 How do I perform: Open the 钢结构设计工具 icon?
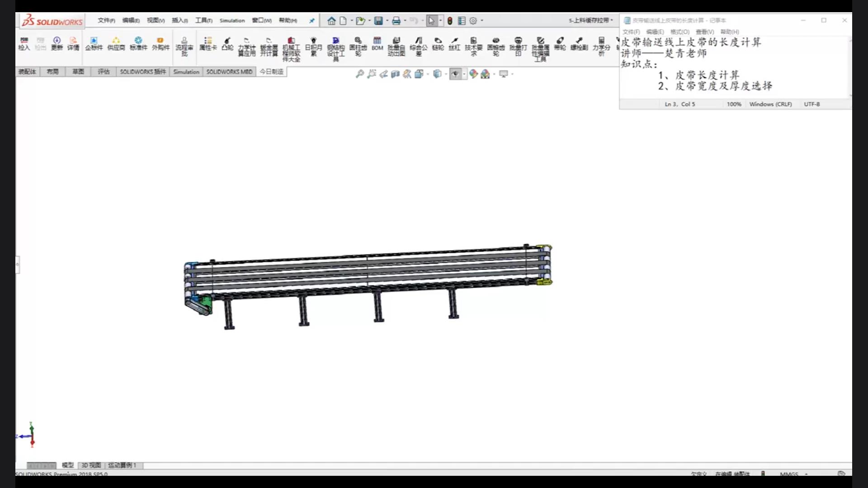pos(336,49)
